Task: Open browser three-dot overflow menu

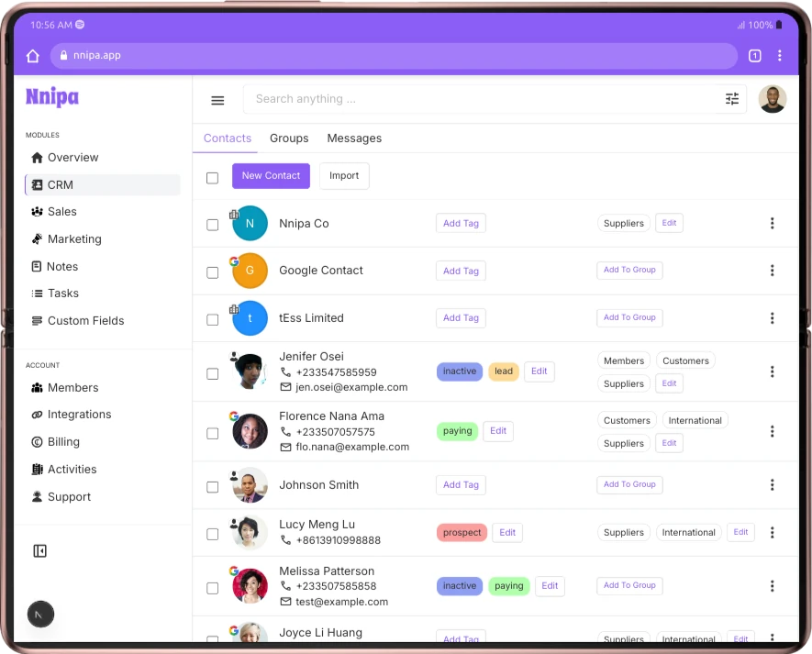Action: (779, 56)
